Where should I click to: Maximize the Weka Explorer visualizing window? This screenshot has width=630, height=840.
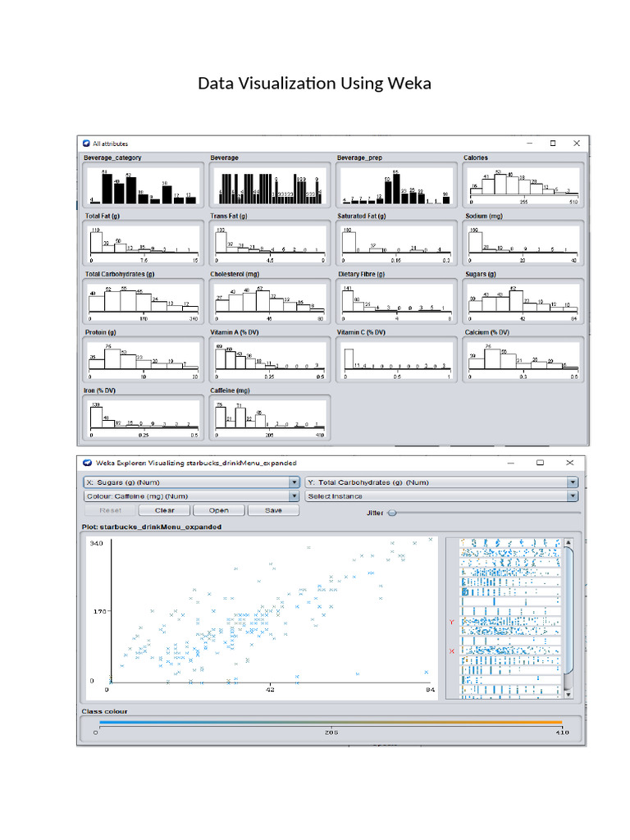pyautogui.click(x=540, y=463)
